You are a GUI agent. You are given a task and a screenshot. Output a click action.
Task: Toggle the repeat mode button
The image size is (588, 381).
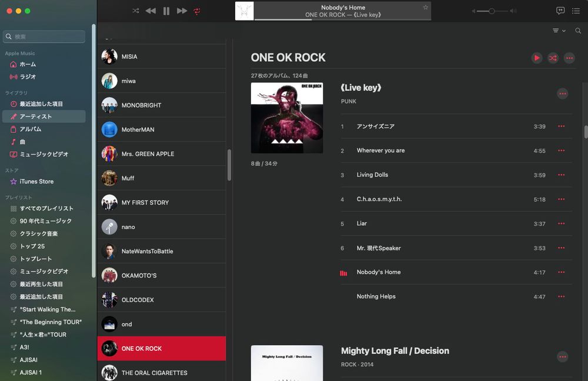point(197,11)
